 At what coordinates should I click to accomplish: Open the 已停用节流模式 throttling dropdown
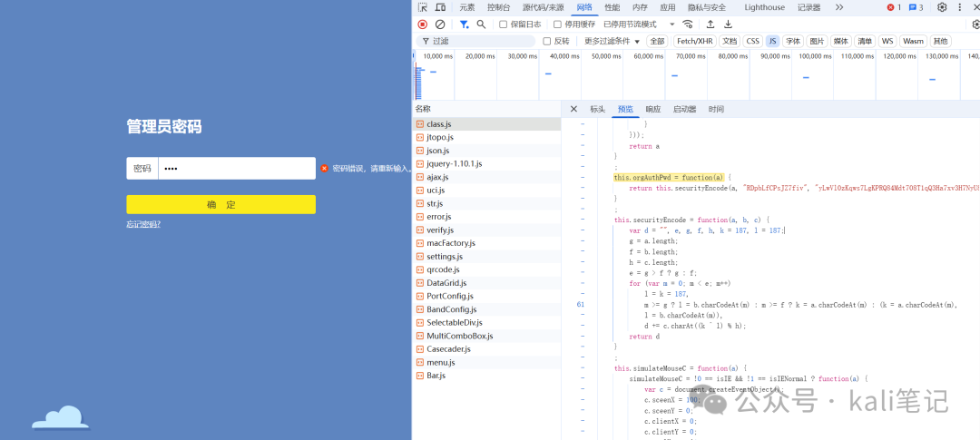639,24
